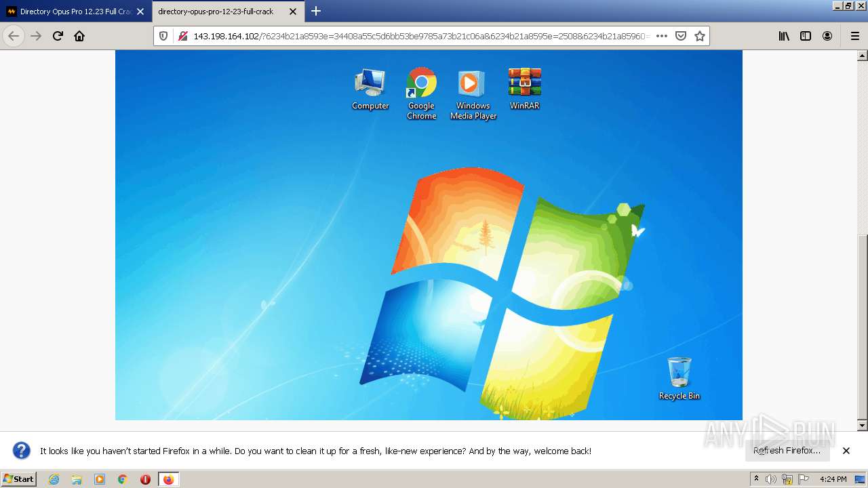Go back to the previous page
Image resolution: width=868 pixels, height=488 pixels.
pos(14,36)
